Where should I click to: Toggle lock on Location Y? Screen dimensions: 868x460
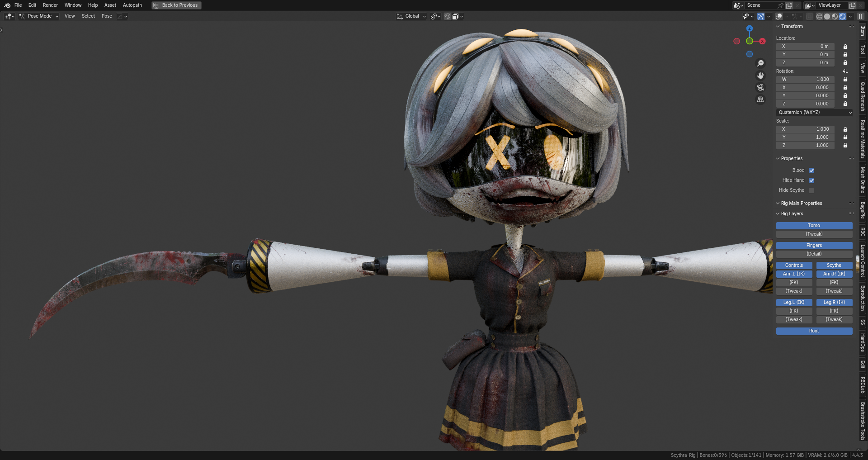[845, 55]
